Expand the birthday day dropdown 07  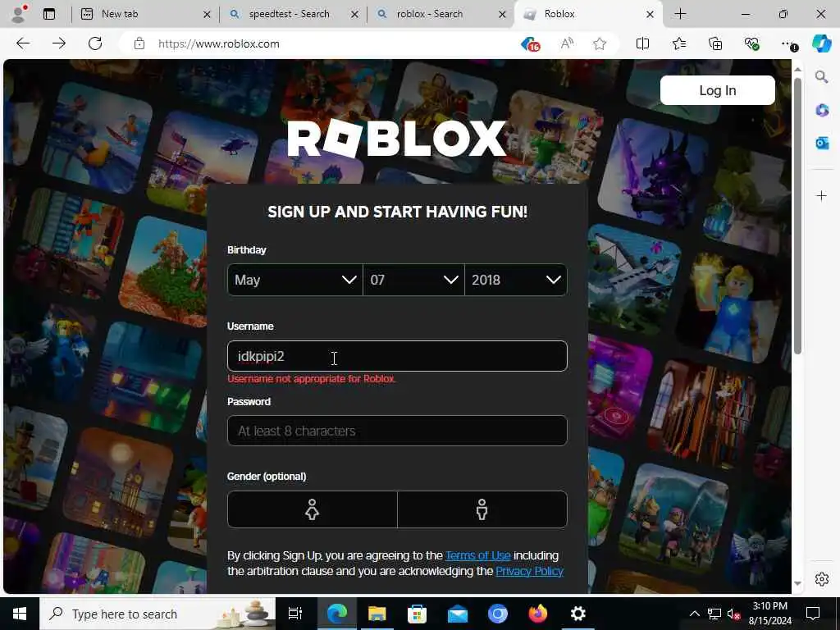pyautogui.click(x=413, y=280)
